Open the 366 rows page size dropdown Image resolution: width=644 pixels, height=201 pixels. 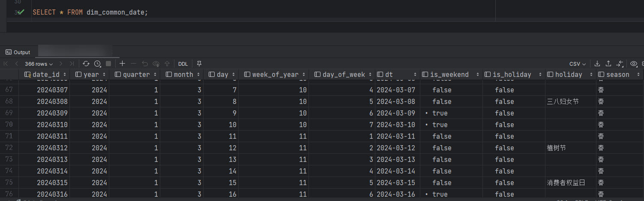[39, 64]
